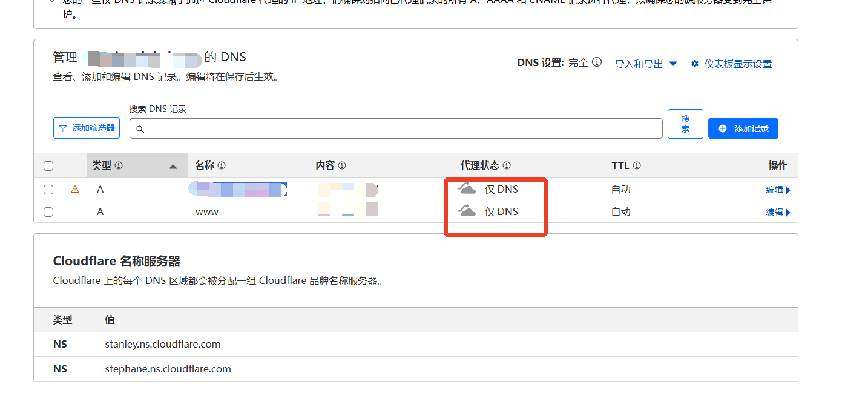This screenshot has width=868, height=407.
Task: Click the info icon beside TTL header
Action: tap(637, 166)
